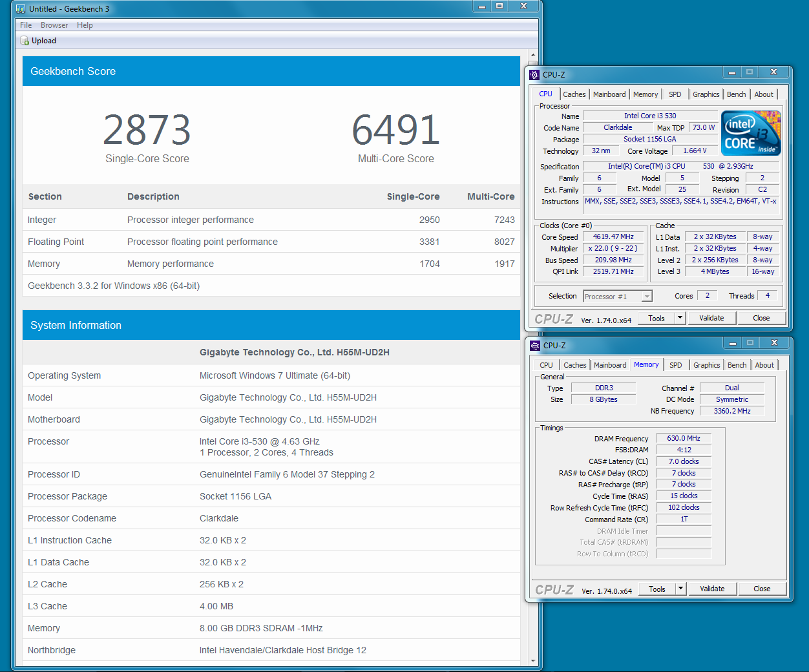This screenshot has height=672, width=809.
Task: Select CPU tab in upper CPU-Z window
Action: pos(546,94)
